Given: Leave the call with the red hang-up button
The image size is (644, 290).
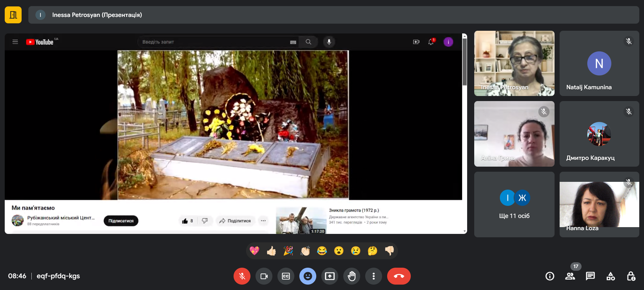Looking at the screenshot, I should point(399,276).
